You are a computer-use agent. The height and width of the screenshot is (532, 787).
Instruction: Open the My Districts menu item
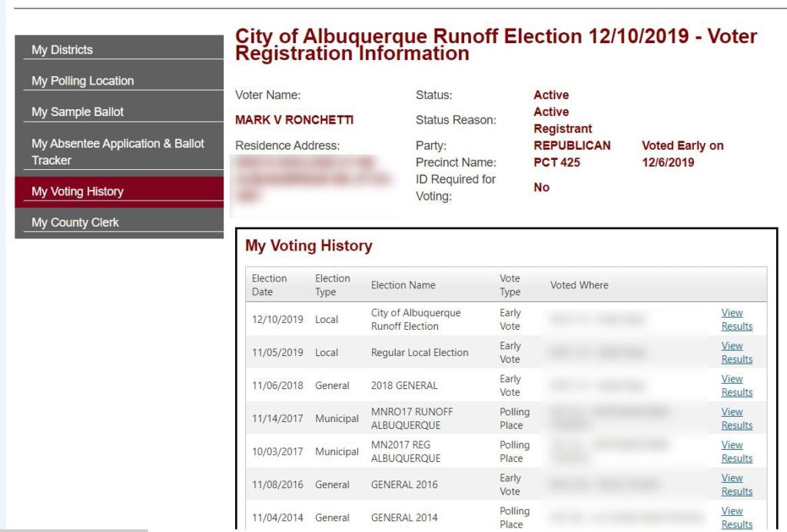pos(119,50)
